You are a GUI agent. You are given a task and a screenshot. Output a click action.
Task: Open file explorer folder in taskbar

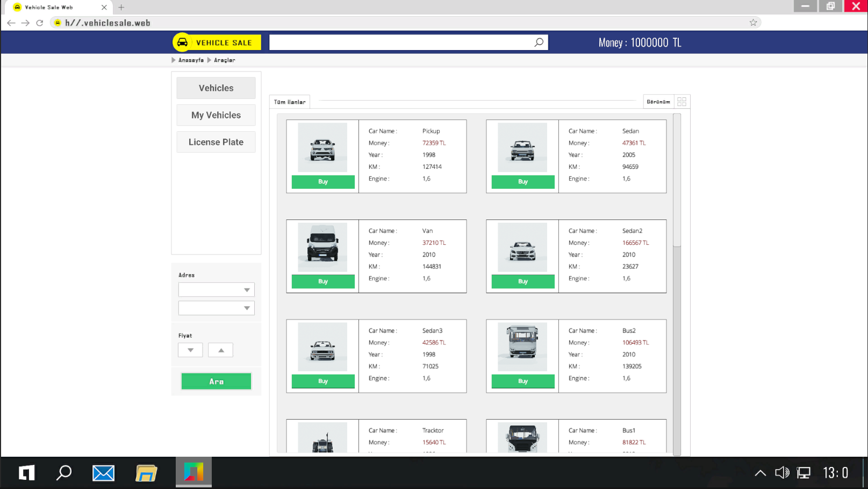pyautogui.click(x=146, y=473)
